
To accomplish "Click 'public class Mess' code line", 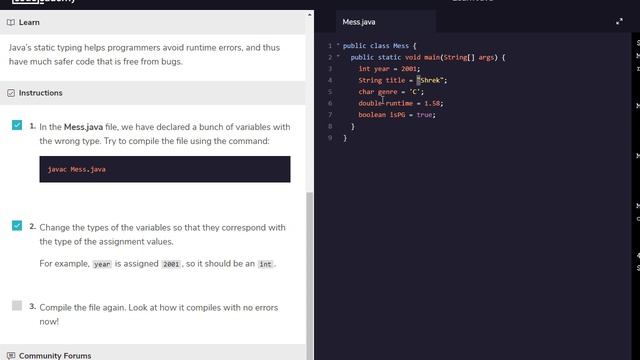I will click(379, 46).
